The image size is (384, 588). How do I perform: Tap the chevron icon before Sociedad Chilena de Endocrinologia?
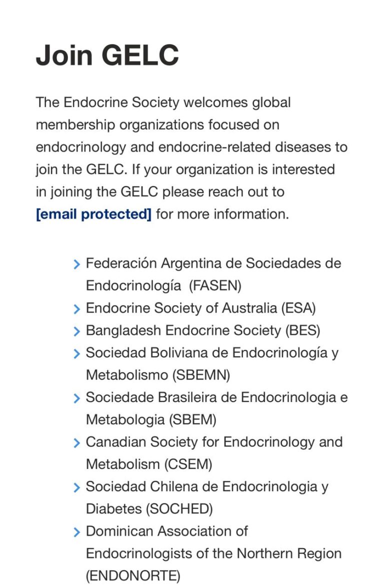76,487
